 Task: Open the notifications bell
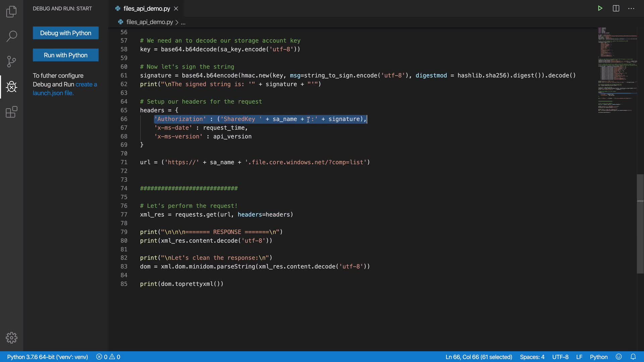pos(633,357)
